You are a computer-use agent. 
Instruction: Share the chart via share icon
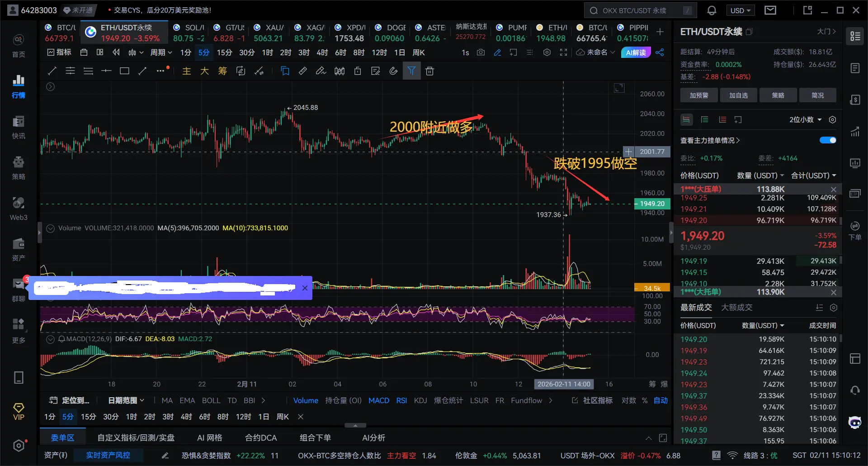(660, 52)
